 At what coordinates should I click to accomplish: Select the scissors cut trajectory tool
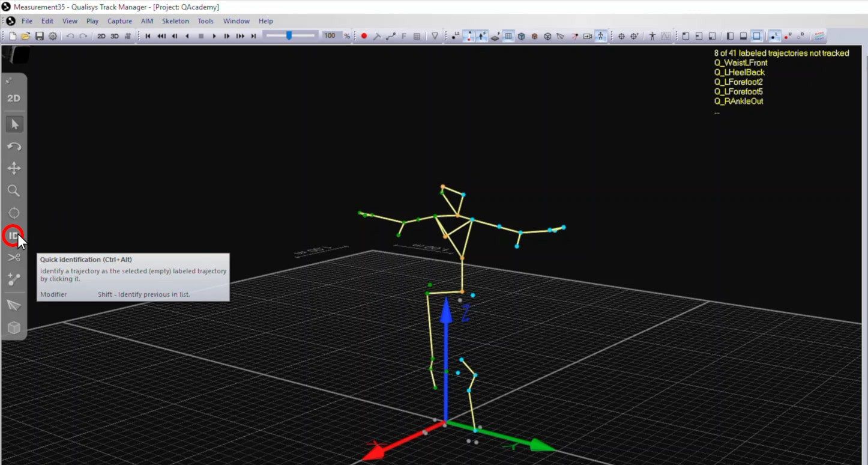[x=14, y=258]
